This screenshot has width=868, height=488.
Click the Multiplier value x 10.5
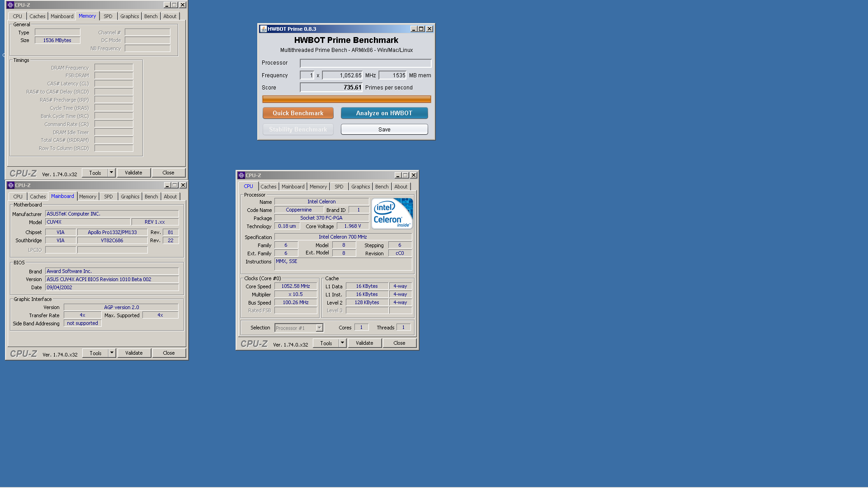tap(296, 294)
